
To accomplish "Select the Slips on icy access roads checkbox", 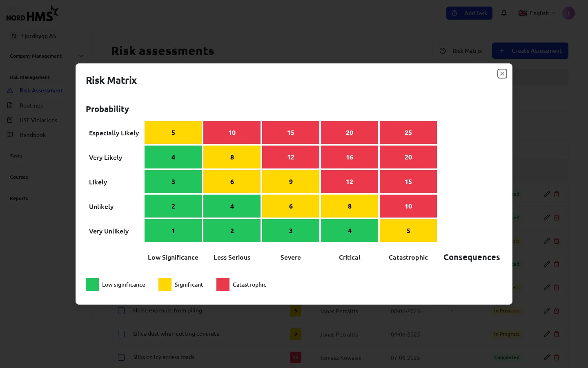I will (121, 357).
